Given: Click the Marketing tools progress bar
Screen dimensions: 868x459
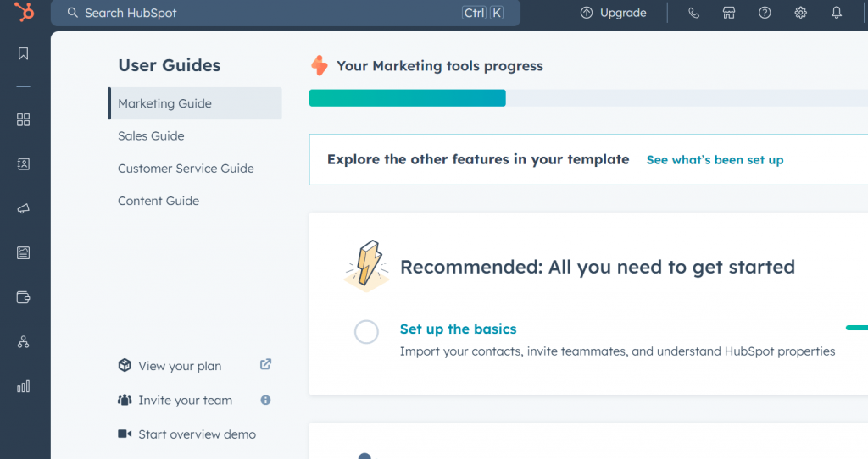Looking at the screenshot, I should pyautogui.click(x=588, y=98).
